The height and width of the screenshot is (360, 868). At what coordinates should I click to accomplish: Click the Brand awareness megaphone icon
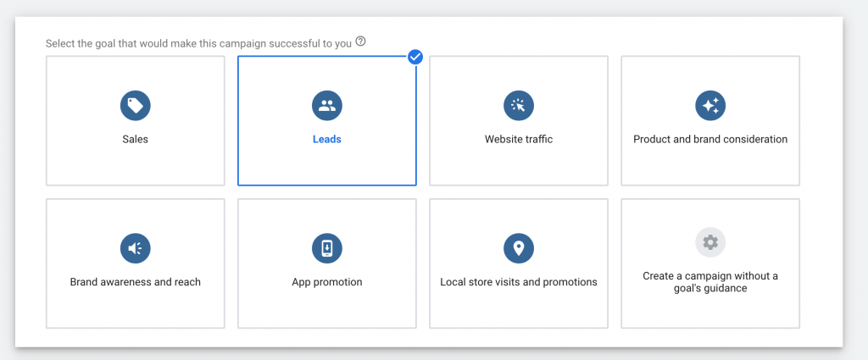tap(135, 248)
